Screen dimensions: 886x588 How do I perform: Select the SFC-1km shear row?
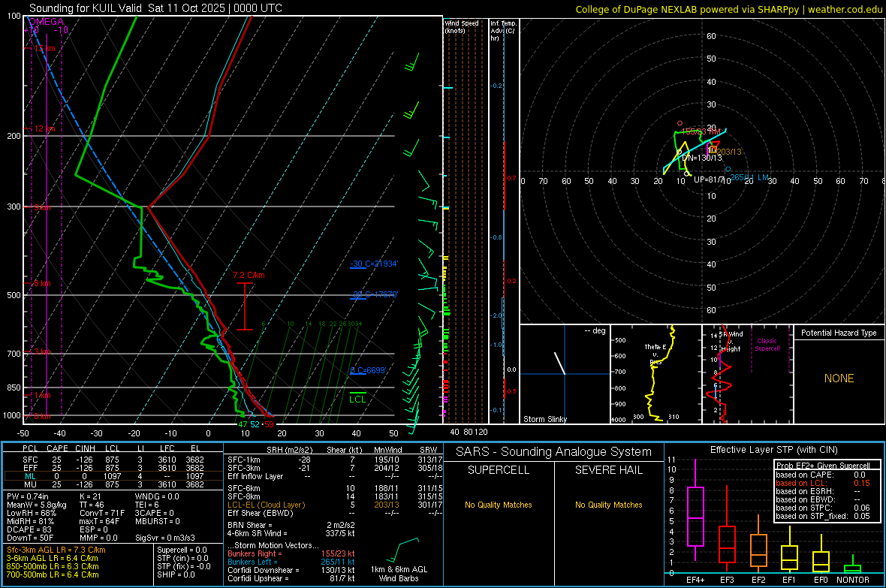[x=335, y=460]
